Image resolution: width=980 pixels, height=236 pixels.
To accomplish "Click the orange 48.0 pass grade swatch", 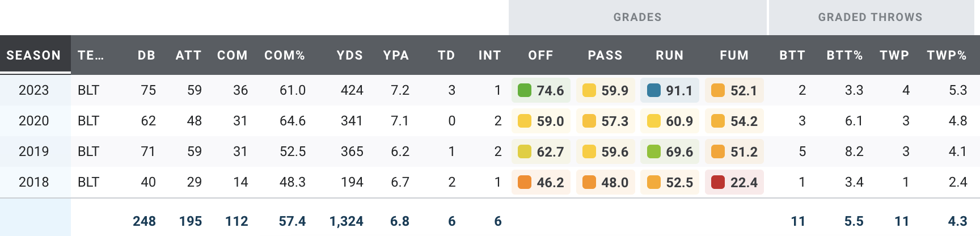I will (589, 182).
